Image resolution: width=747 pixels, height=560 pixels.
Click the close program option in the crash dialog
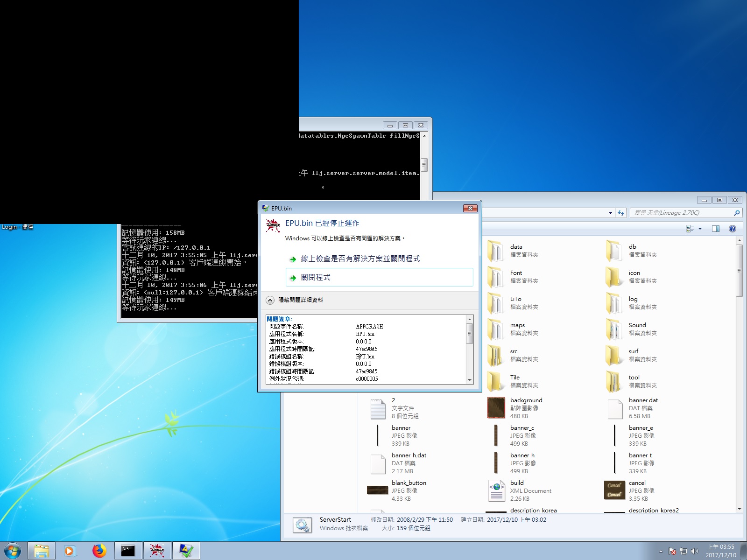[x=380, y=277]
